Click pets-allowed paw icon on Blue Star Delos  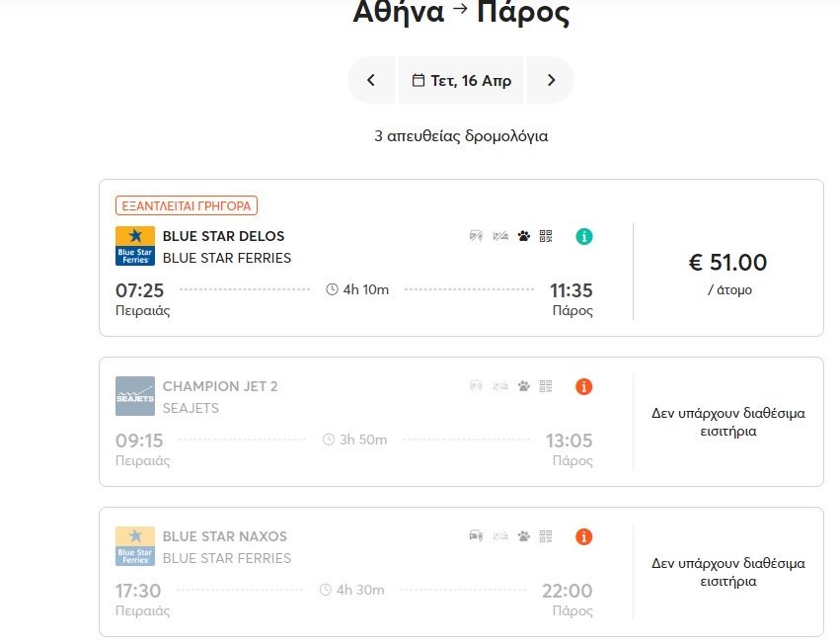pos(524,236)
